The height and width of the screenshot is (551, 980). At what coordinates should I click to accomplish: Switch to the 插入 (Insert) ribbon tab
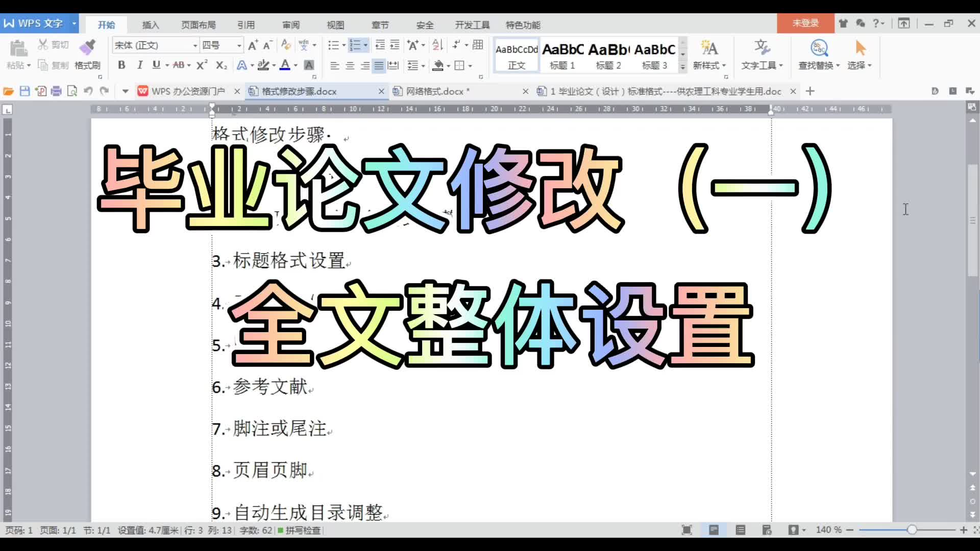(151, 25)
